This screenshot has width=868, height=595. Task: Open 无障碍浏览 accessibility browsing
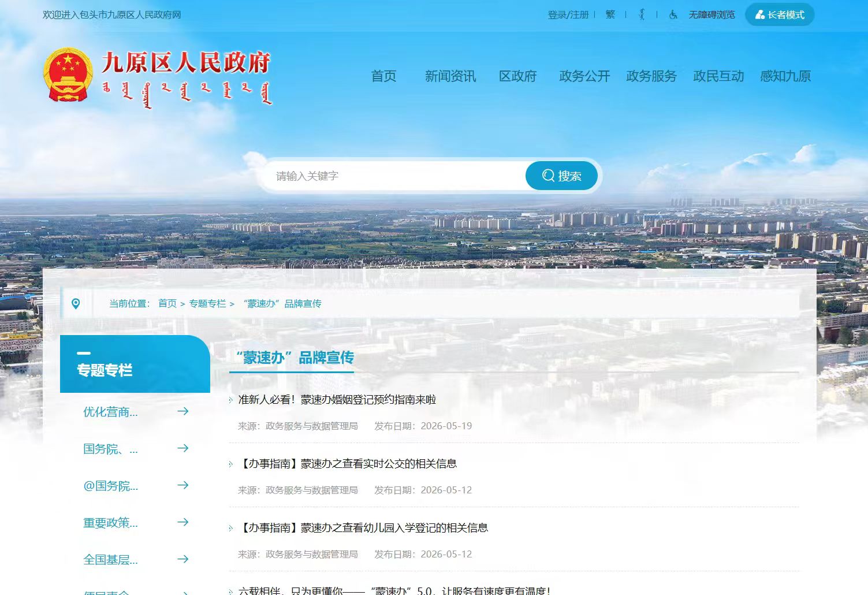[x=711, y=15]
